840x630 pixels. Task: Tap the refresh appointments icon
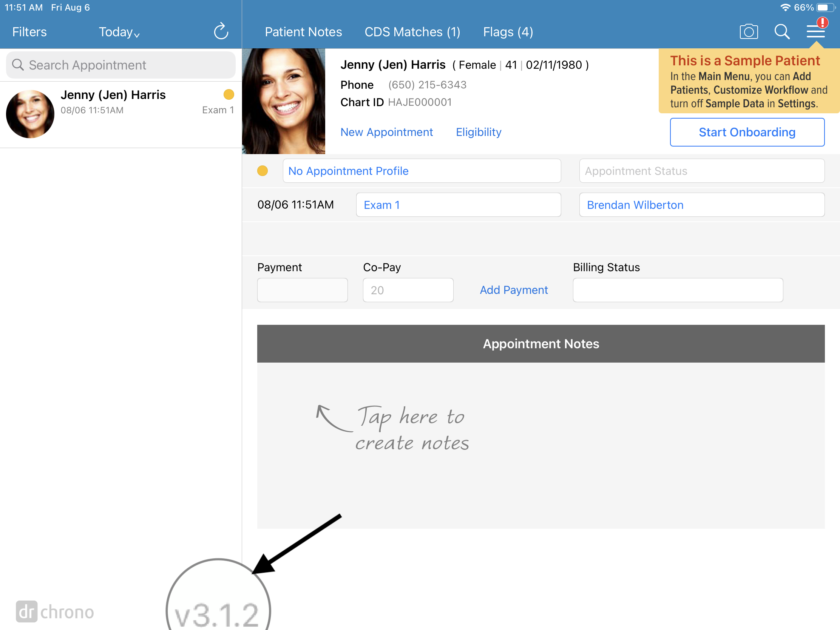pos(221,31)
